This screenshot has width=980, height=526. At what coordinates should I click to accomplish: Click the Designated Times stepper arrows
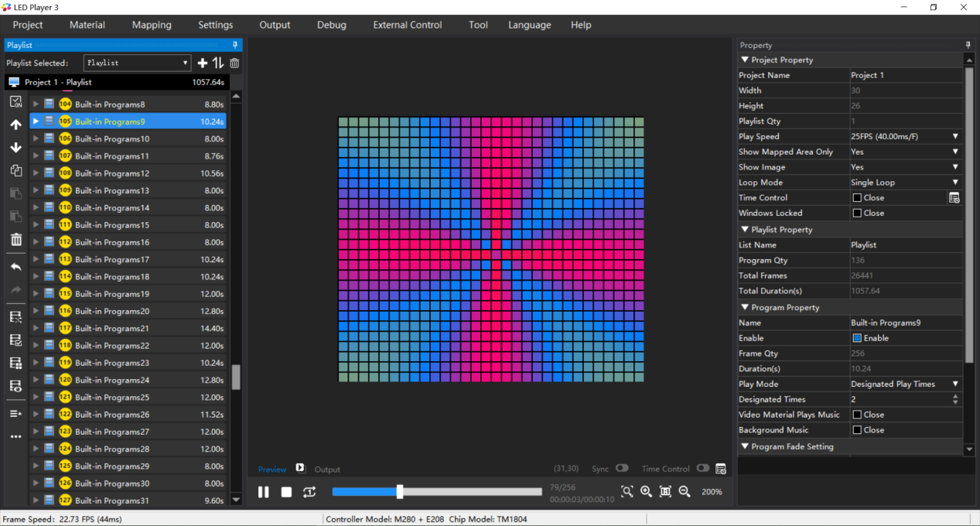coord(955,400)
